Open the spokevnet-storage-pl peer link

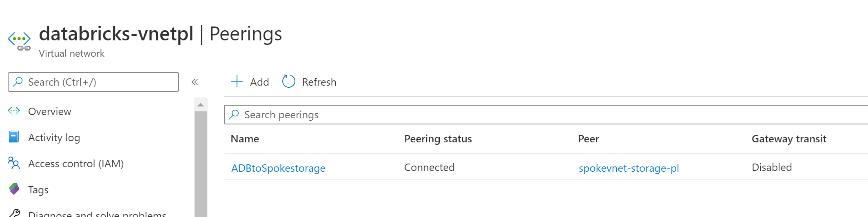click(x=629, y=168)
